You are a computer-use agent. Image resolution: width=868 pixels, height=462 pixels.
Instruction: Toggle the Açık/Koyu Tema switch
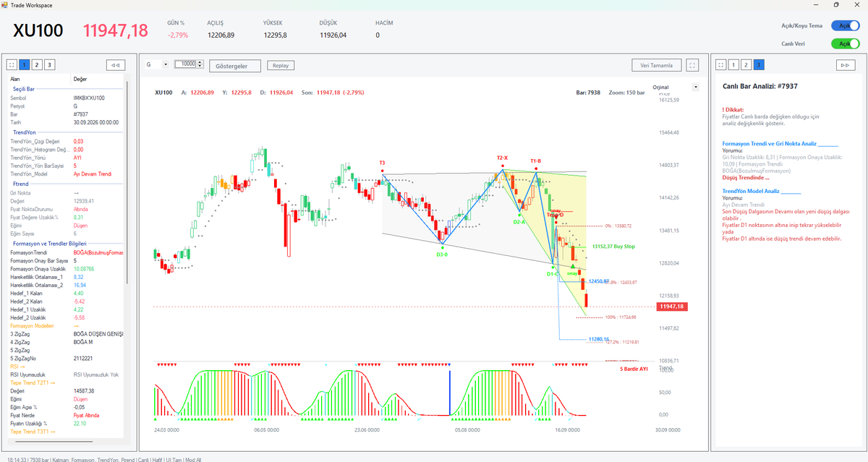(844, 25)
